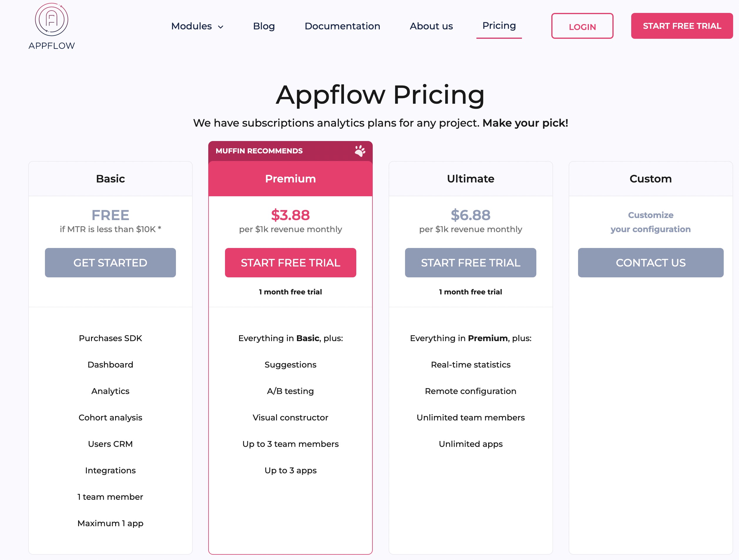Click the Basic plan title

110,179
